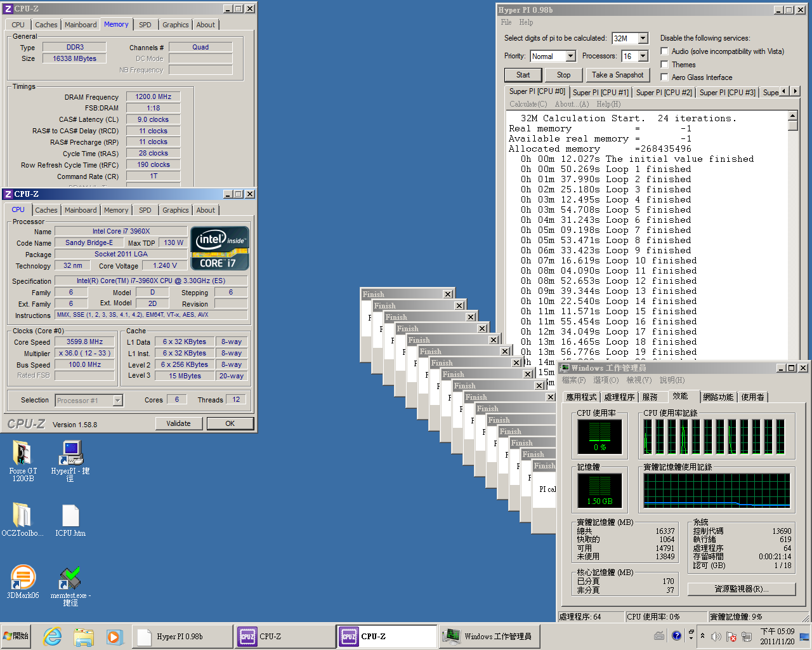
Task: Click the memory 1.50 GB gauge
Action: tap(599, 491)
